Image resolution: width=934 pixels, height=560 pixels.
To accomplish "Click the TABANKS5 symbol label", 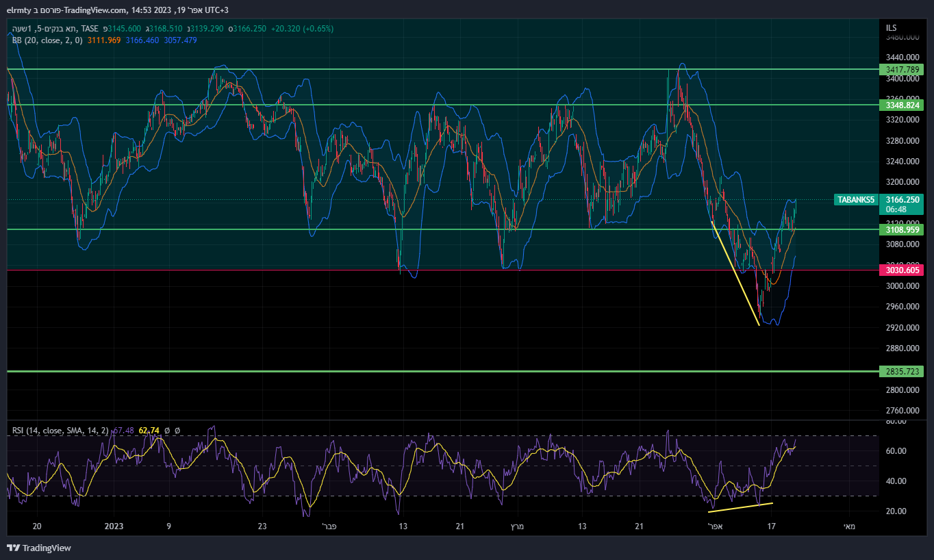I will click(856, 200).
